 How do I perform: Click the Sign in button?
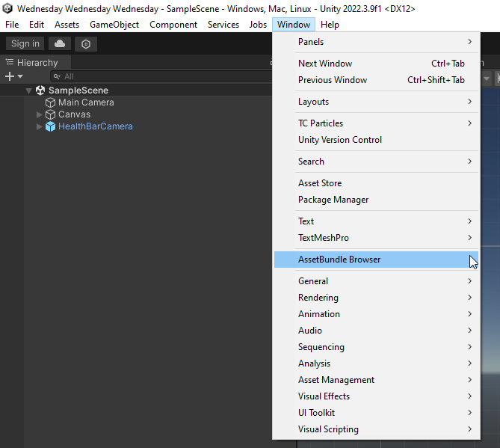pyautogui.click(x=25, y=43)
